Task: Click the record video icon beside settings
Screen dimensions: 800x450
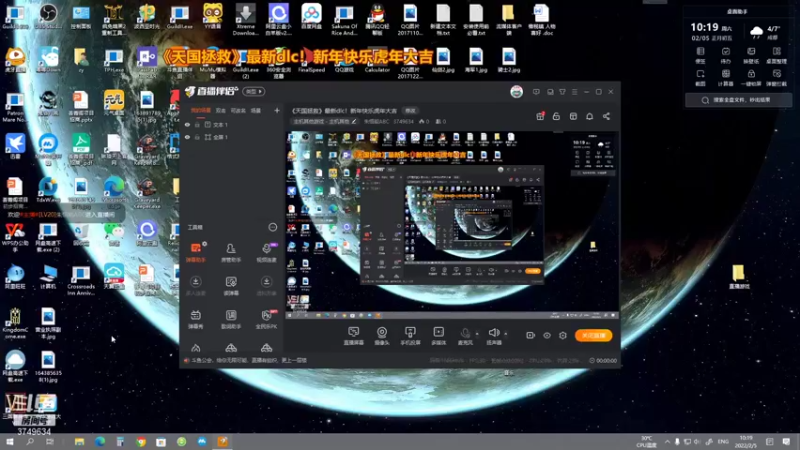Action: (x=531, y=335)
